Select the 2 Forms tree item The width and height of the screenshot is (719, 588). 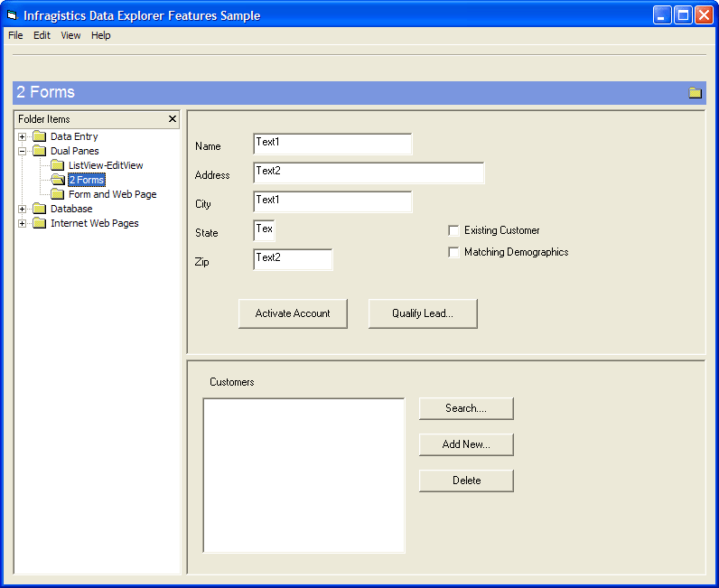click(x=86, y=180)
